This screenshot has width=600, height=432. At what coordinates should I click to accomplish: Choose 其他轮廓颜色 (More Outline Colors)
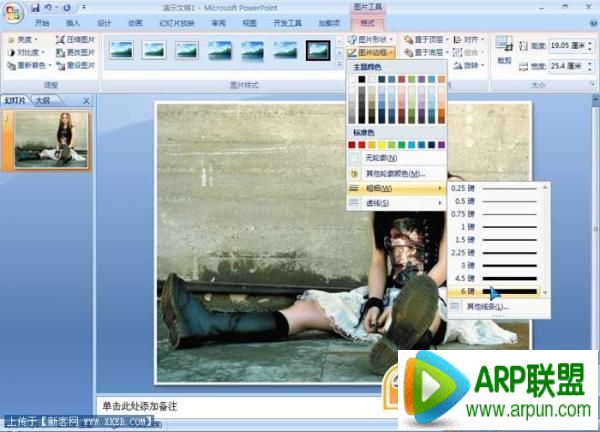396,173
